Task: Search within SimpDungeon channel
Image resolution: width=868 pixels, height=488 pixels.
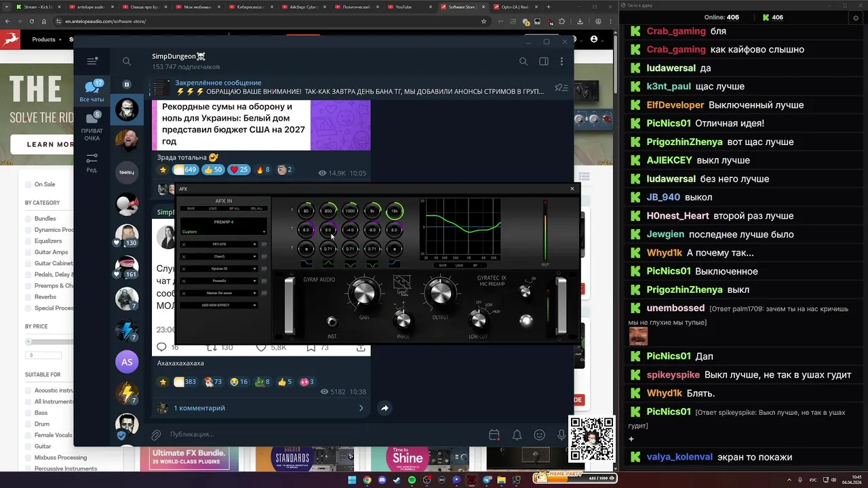Action: [x=523, y=61]
